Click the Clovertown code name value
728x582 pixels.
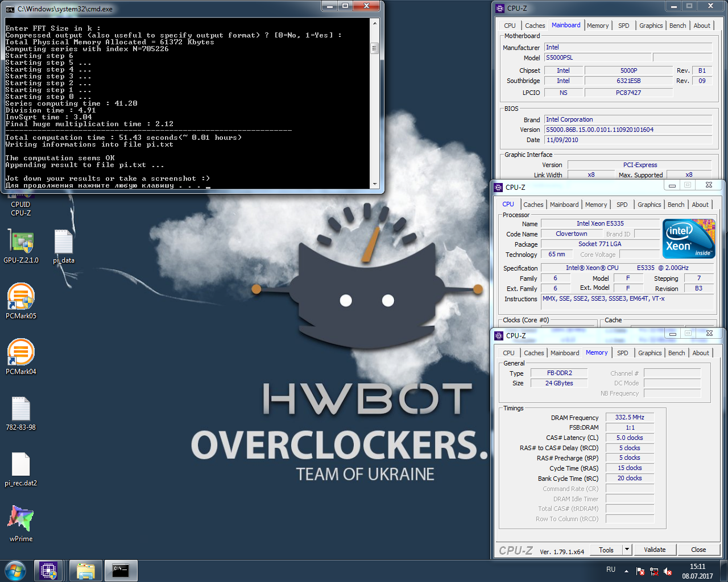pyautogui.click(x=572, y=234)
